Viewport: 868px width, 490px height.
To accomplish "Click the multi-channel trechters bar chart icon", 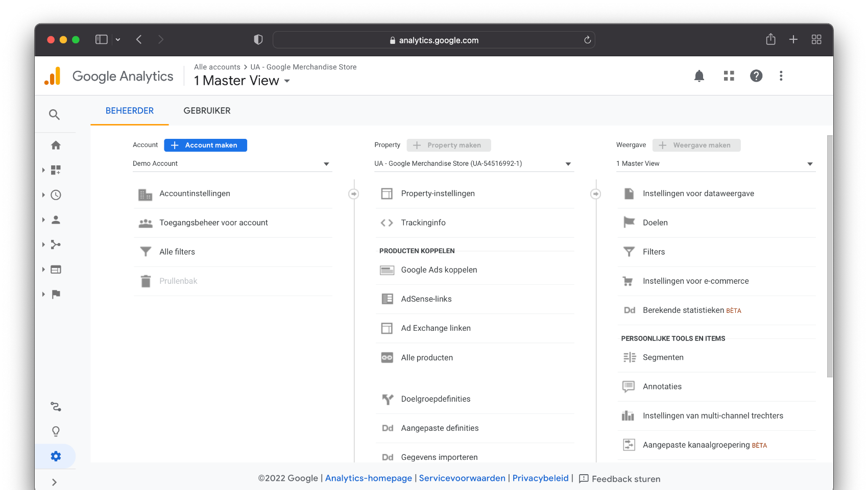I will [628, 416].
